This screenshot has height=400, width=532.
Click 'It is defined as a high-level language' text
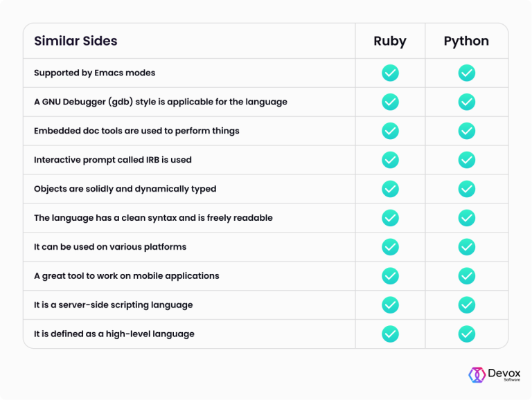point(114,334)
